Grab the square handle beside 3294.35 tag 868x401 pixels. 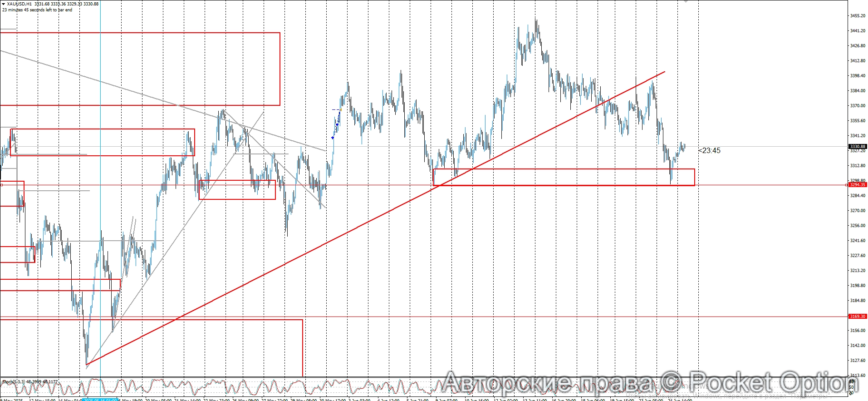847,185
